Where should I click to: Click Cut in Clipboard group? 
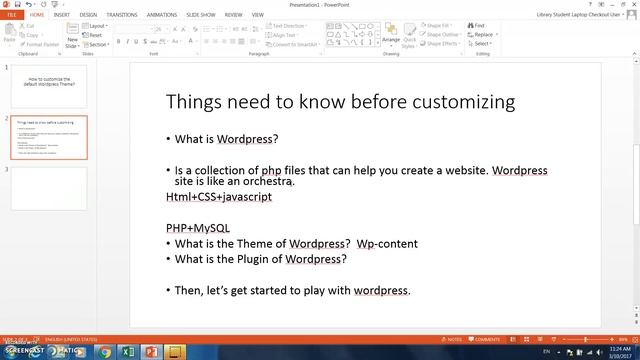click(x=27, y=26)
